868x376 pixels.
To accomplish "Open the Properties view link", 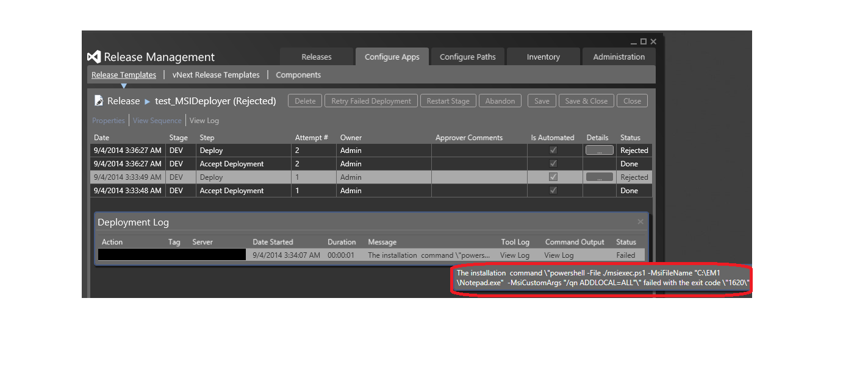I will coord(109,121).
